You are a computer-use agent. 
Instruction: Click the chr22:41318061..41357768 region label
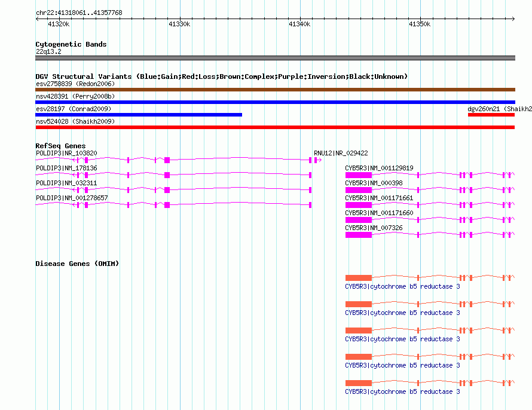pyautogui.click(x=79, y=13)
